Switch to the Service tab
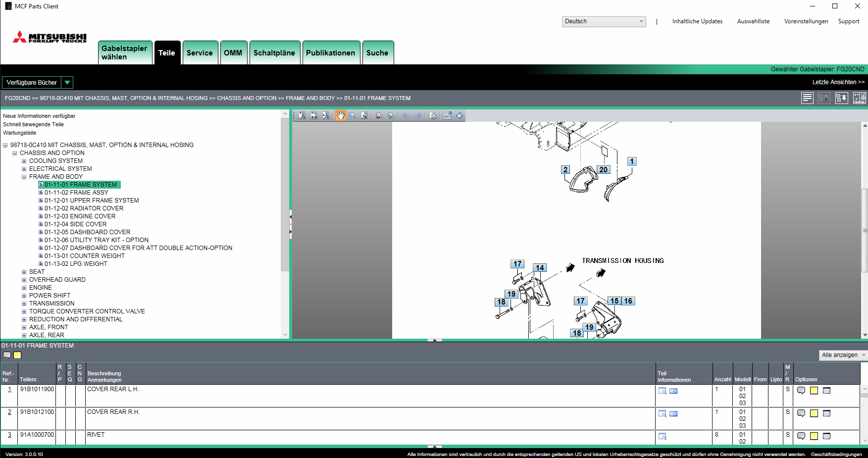This screenshot has width=868, height=458. 200,52
